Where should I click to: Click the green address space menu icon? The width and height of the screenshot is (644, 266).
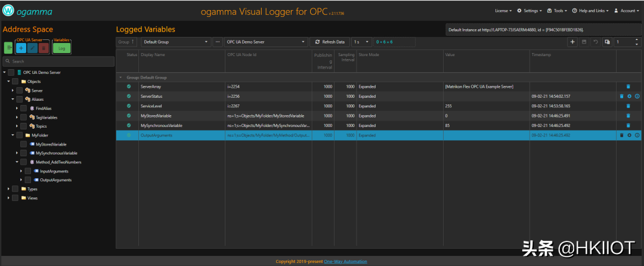pyautogui.click(x=8, y=48)
